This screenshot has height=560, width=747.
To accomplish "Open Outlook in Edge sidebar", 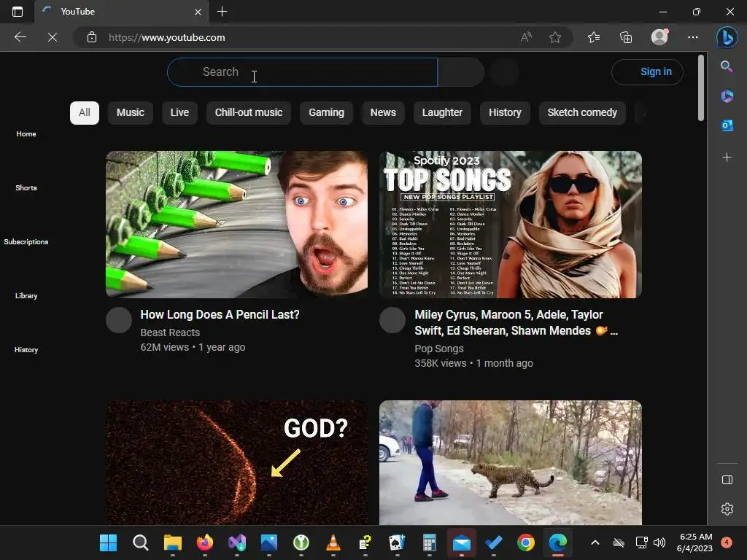I will [727, 125].
